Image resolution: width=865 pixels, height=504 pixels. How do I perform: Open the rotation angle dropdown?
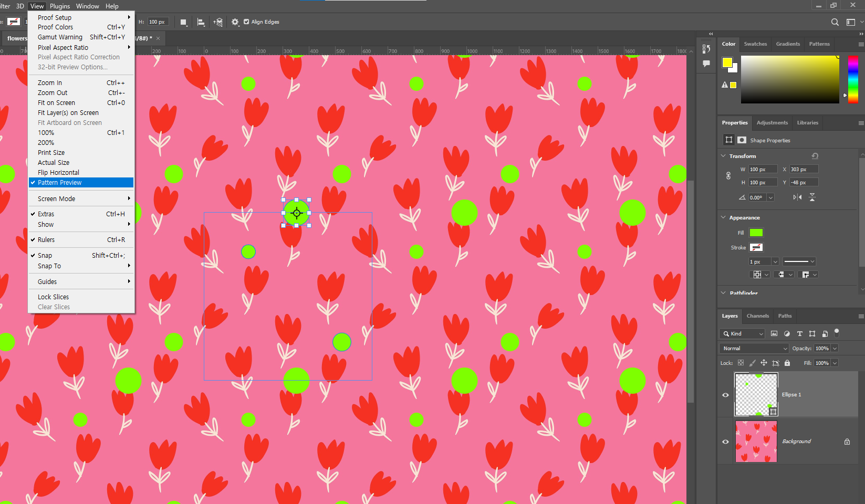770,198
